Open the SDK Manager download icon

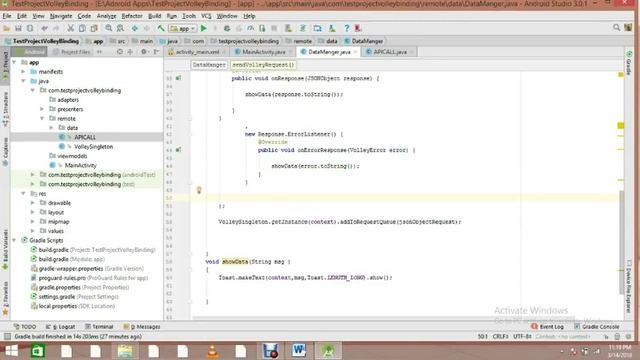tap(332, 28)
